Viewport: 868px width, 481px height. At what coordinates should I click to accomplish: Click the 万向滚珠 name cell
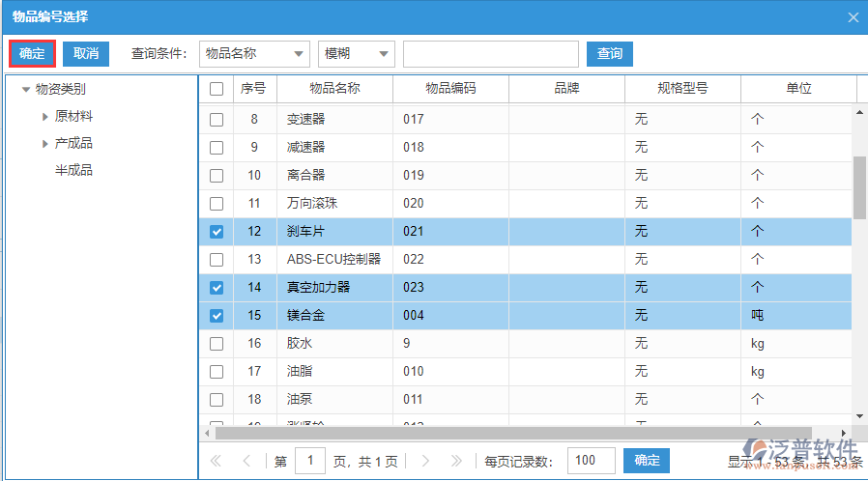click(x=334, y=204)
